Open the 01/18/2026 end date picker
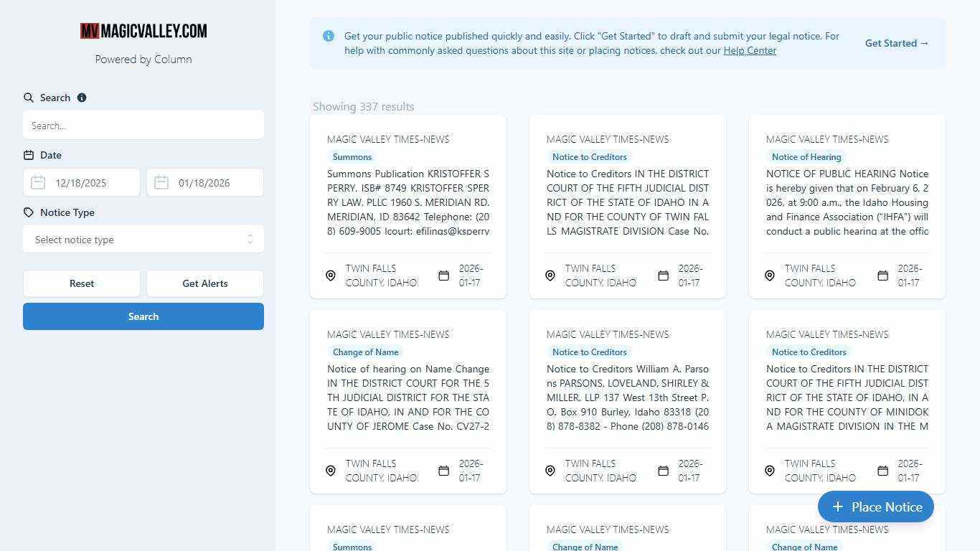This screenshot has width=980, height=551. click(213, 183)
